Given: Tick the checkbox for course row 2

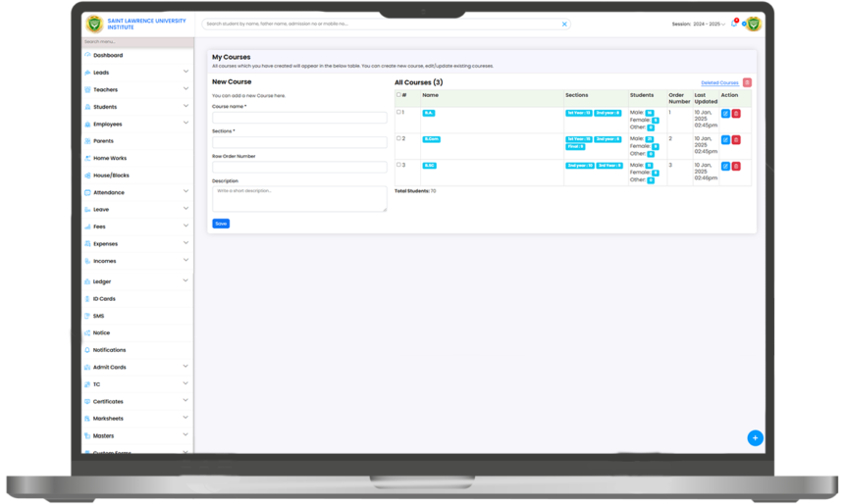Looking at the screenshot, I should pos(398,138).
